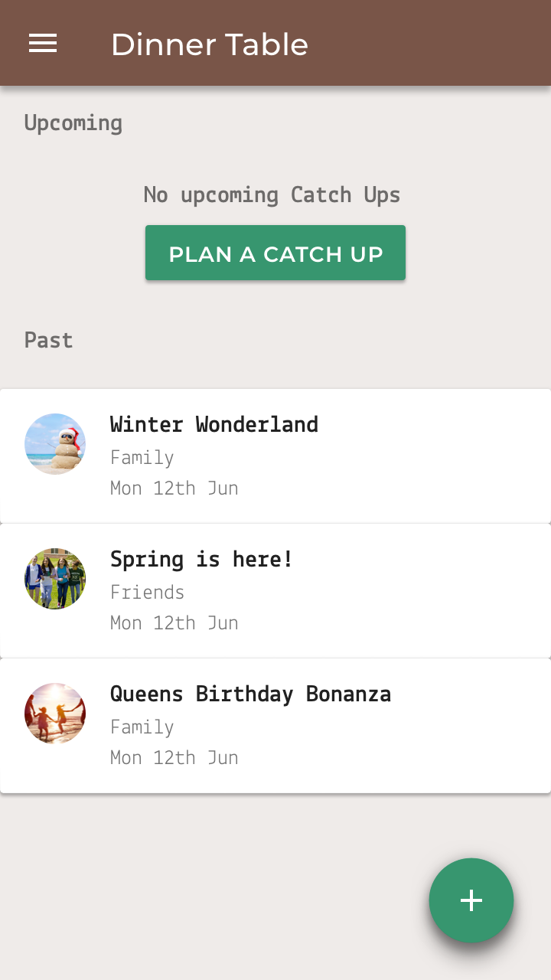This screenshot has height=980, width=551.
Task: Select the Upcoming section header
Action: [73, 123]
